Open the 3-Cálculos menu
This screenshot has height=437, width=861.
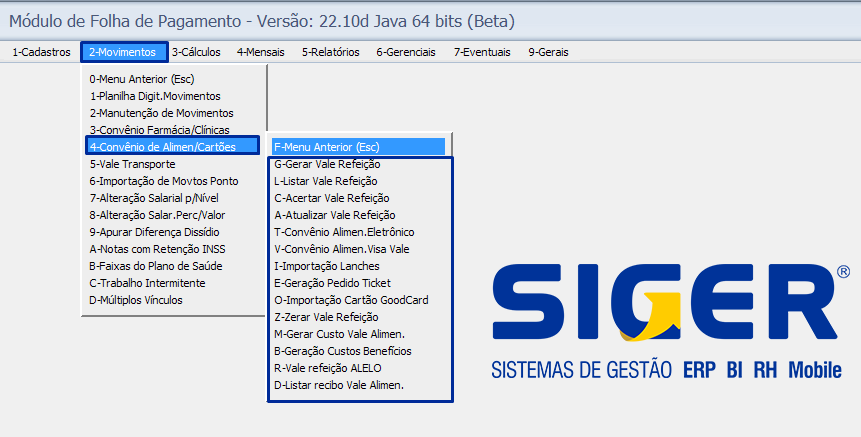[196, 52]
